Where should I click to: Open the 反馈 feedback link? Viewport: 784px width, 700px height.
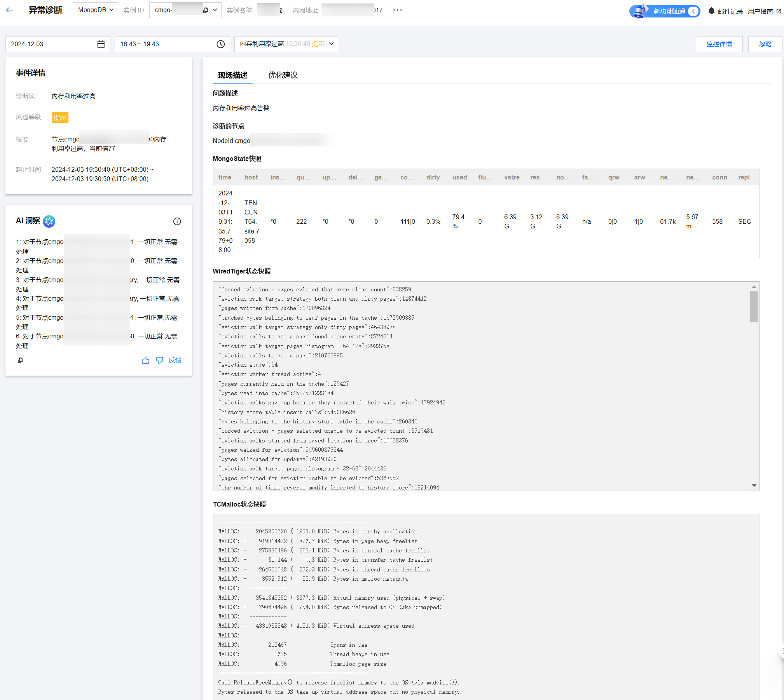click(175, 360)
